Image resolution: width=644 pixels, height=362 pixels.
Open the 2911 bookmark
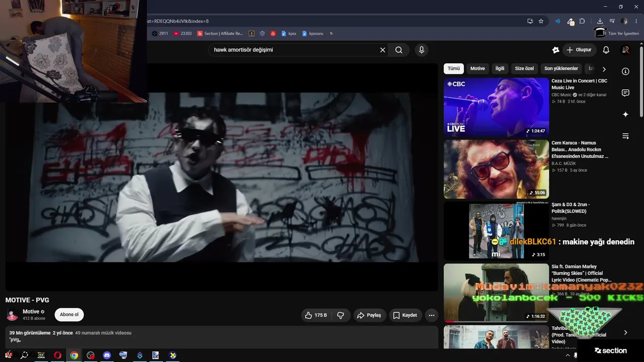pos(160,34)
